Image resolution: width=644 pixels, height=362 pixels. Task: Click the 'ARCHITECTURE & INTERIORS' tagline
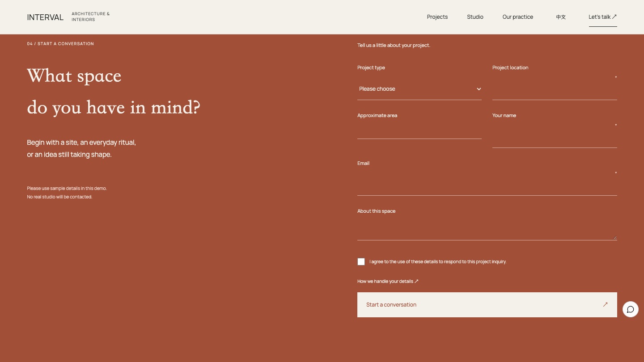tap(90, 17)
